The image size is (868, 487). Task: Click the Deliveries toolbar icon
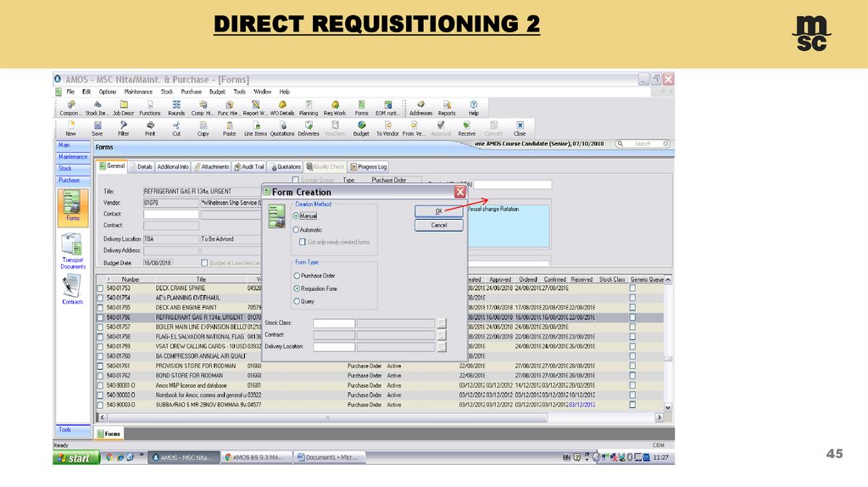[x=309, y=128]
